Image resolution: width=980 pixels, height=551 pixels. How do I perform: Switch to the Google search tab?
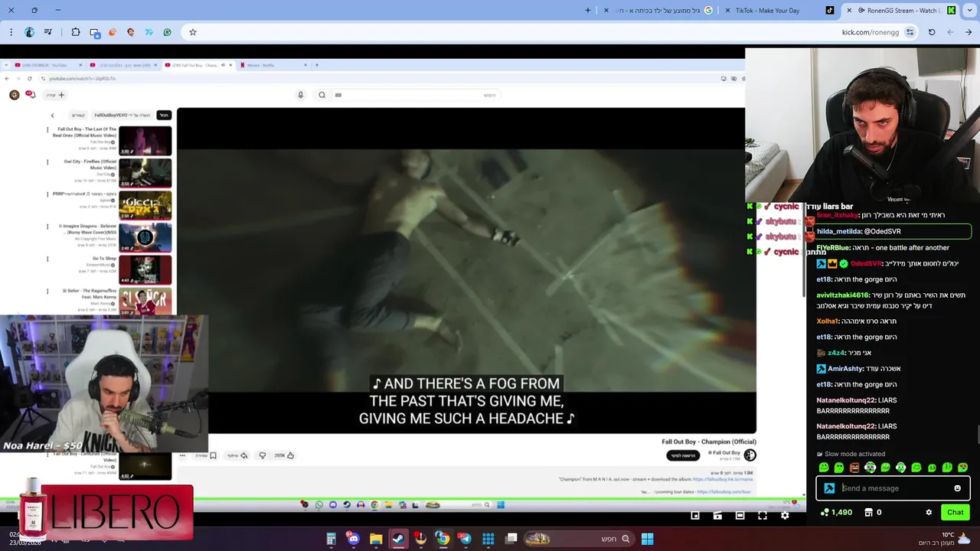point(659,11)
